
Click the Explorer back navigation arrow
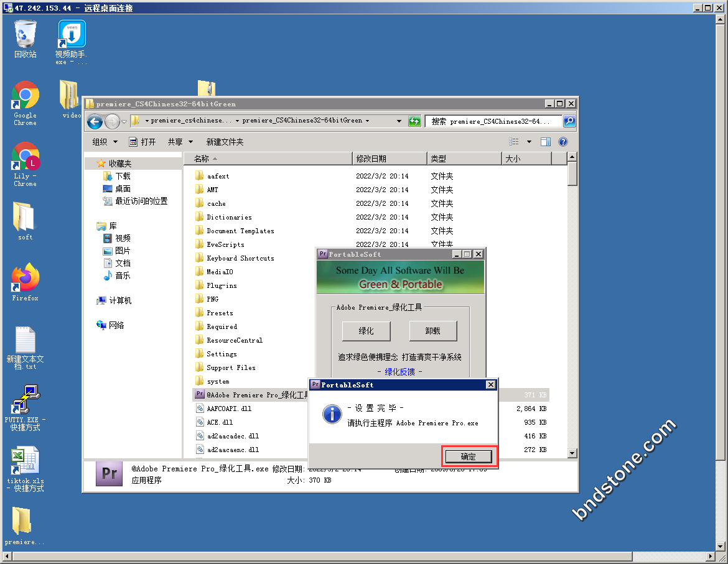(x=95, y=121)
